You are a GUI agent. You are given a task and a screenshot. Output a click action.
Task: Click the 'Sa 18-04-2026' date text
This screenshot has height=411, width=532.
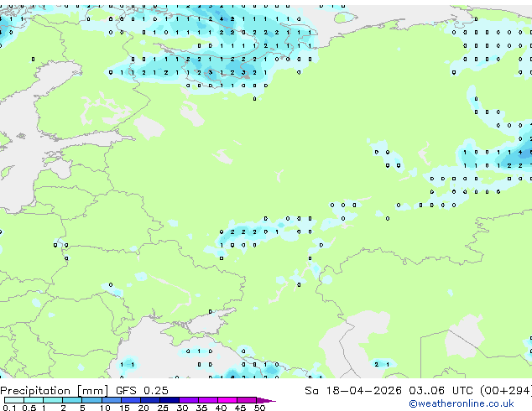pos(353,391)
